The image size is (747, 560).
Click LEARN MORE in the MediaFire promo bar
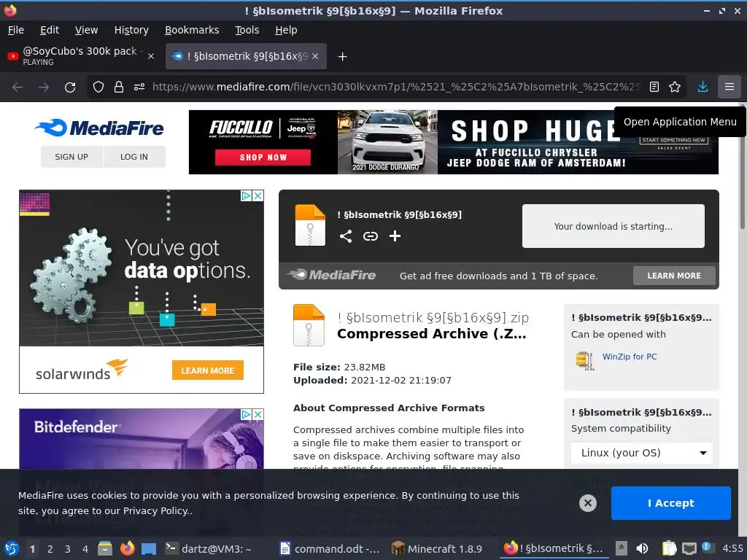point(674,276)
